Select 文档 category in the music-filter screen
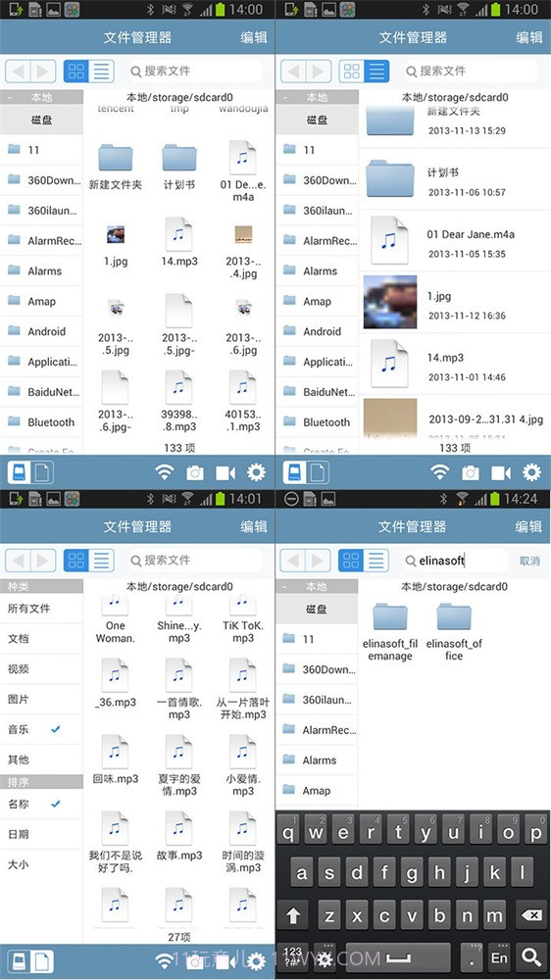 (x=41, y=639)
